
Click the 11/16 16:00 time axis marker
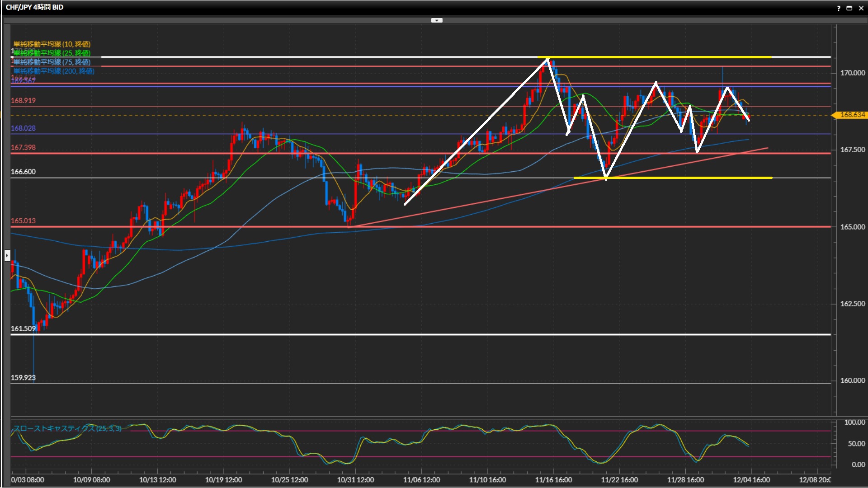coord(553,480)
